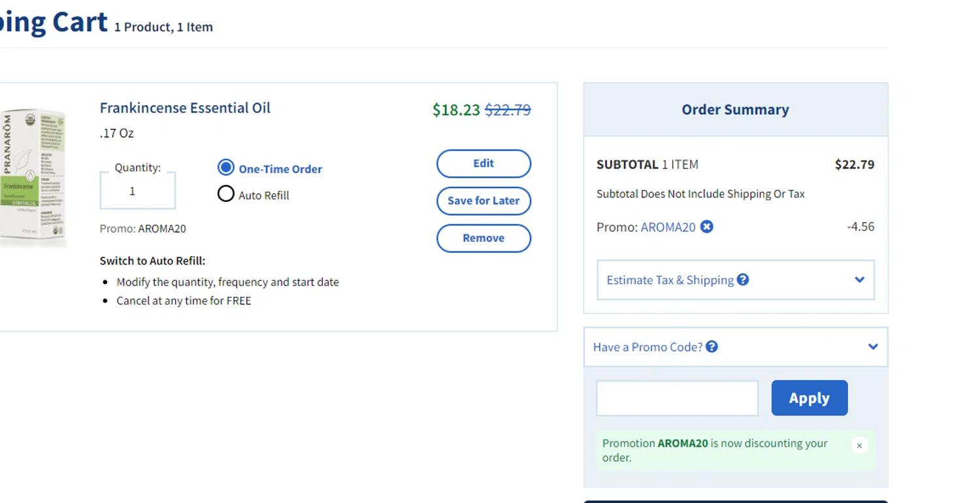Click the Pranarom product thumbnail image
Image resolution: width=980 pixels, height=503 pixels.
(x=34, y=178)
